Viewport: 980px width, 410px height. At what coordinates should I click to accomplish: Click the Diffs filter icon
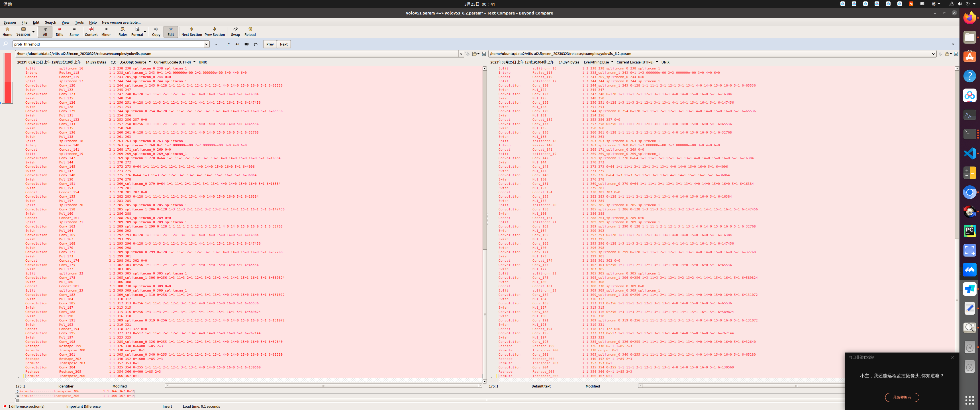pos(59,31)
